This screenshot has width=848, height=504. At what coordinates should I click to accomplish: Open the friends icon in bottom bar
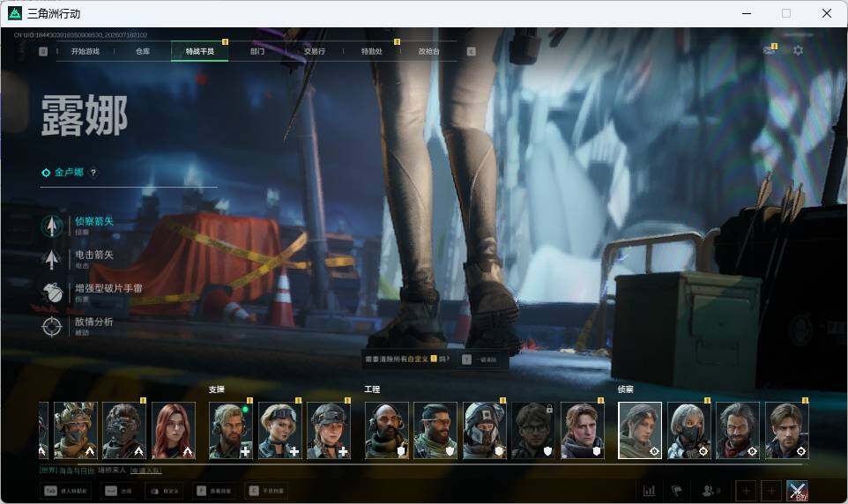tap(708, 491)
